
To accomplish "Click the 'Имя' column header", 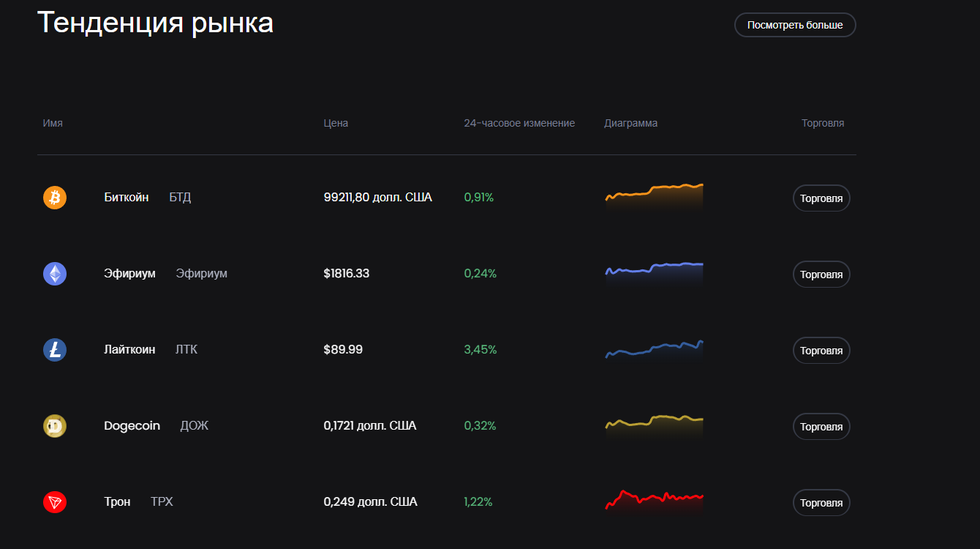I will [x=53, y=123].
